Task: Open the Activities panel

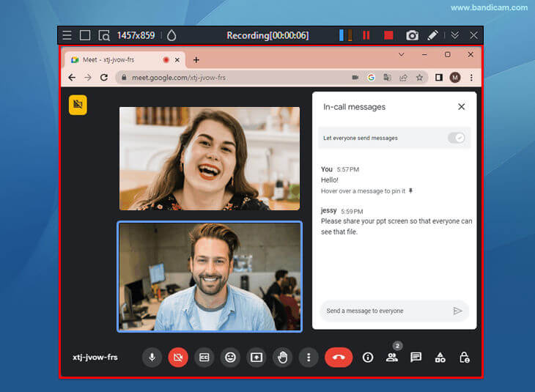Action: click(x=440, y=358)
